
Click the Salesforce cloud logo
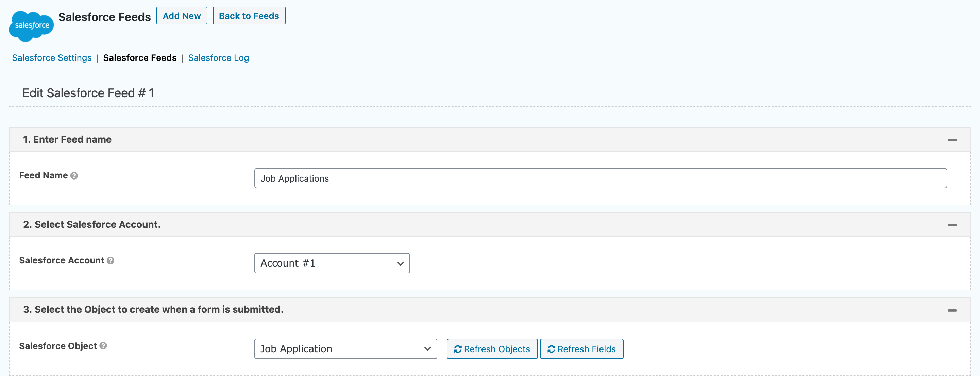pos(31,26)
